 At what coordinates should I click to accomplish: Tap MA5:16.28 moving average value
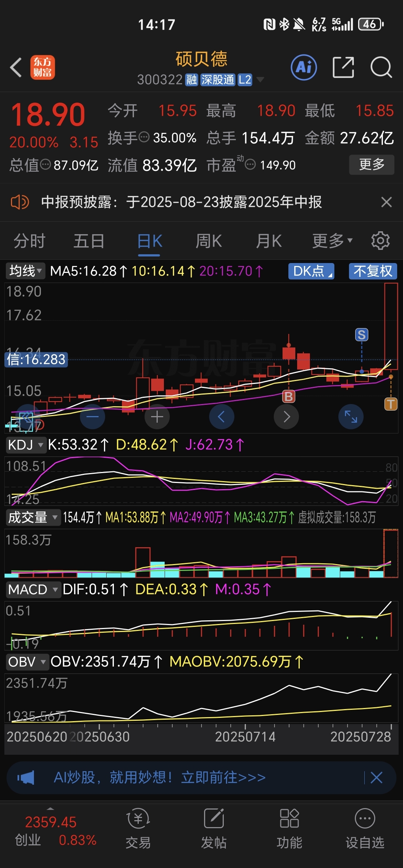coord(89,271)
